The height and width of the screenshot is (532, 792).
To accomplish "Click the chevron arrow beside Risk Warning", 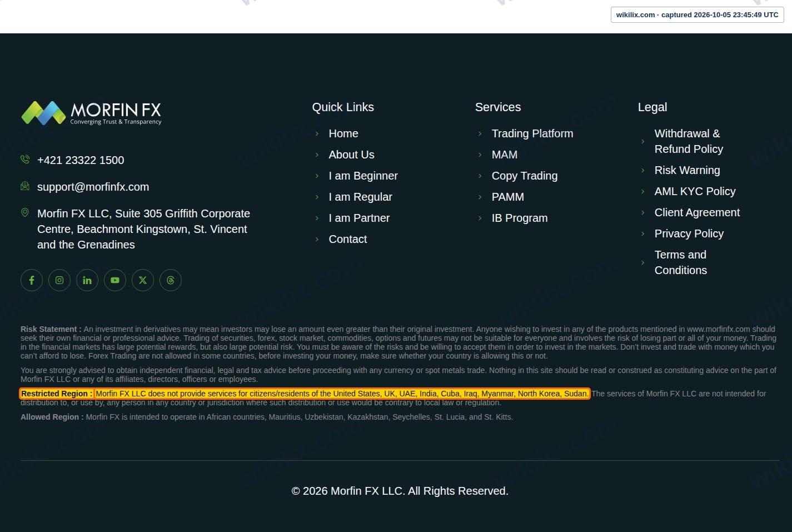I will pyautogui.click(x=642, y=170).
